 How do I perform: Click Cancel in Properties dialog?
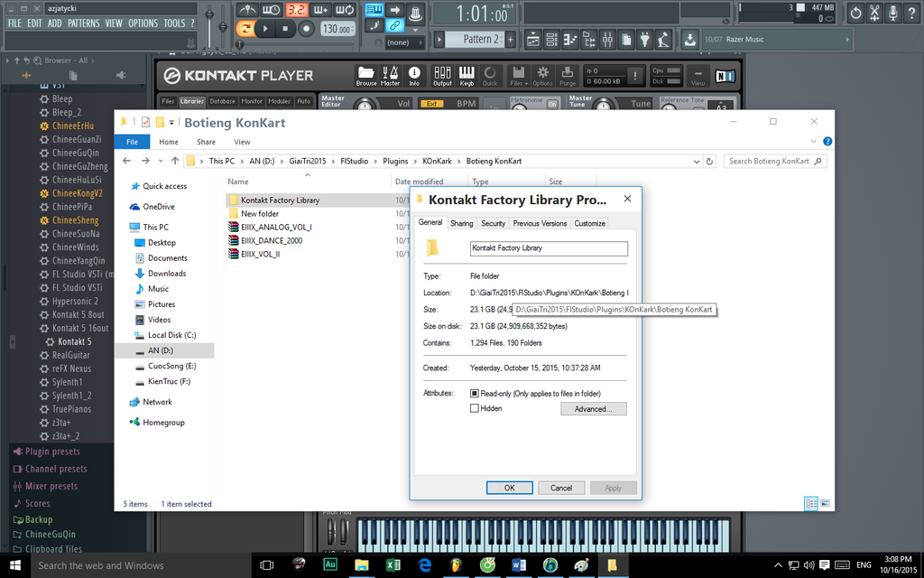(x=561, y=488)
